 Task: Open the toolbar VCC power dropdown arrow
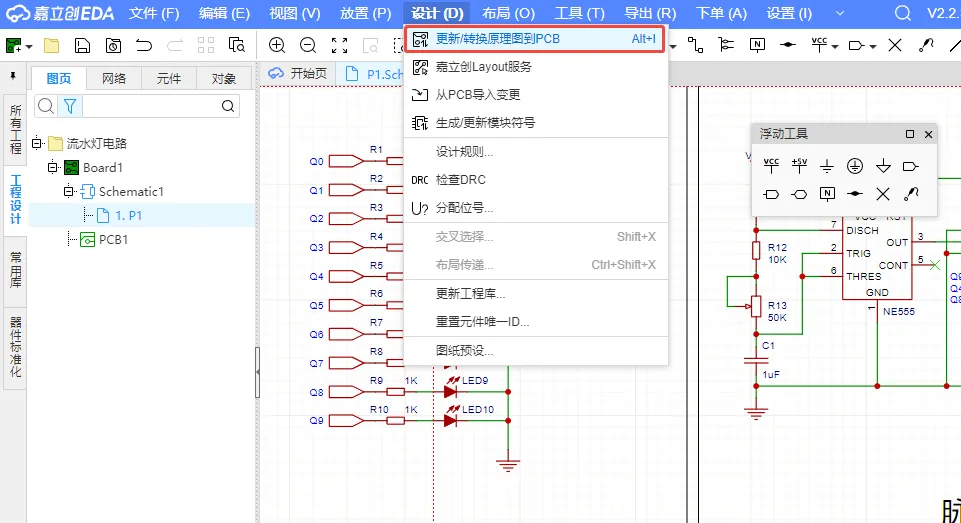coord(835,46)
